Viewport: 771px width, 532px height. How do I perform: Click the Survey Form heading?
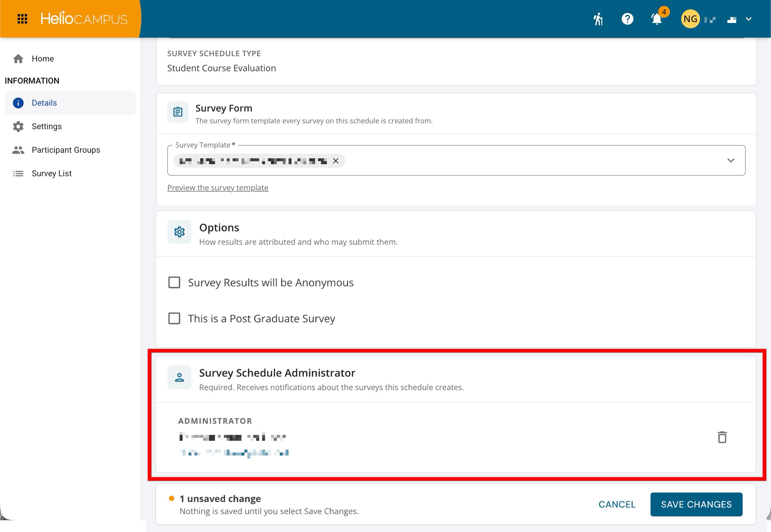point(224,108)
